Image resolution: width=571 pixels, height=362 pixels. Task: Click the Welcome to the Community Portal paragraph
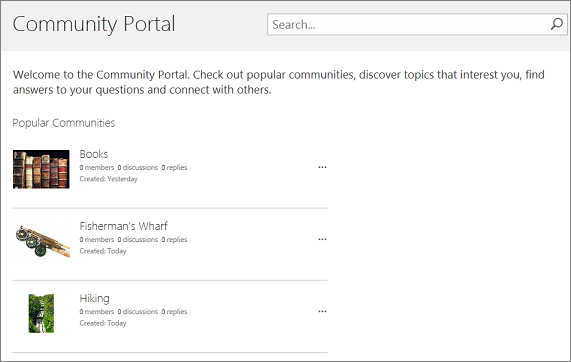pos(279,82)
